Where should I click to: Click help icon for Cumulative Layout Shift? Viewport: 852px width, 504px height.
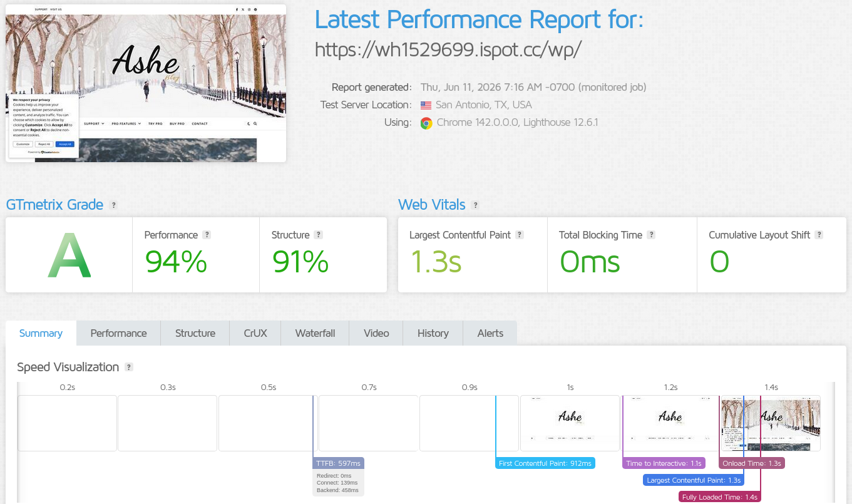(x=819, y=235)
